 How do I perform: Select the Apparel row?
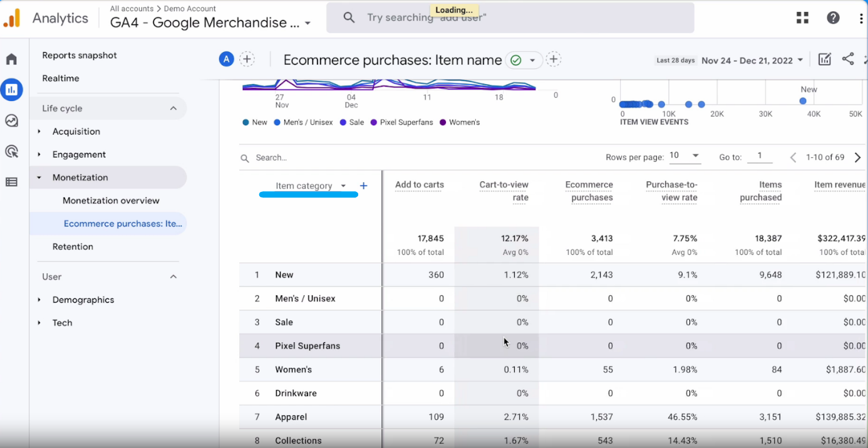tap(553, 417)
